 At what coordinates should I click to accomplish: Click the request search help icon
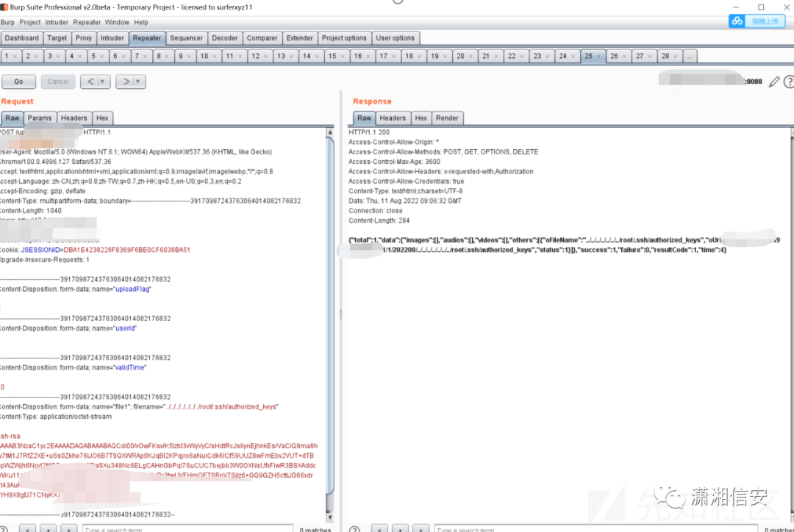pos(4,529)
